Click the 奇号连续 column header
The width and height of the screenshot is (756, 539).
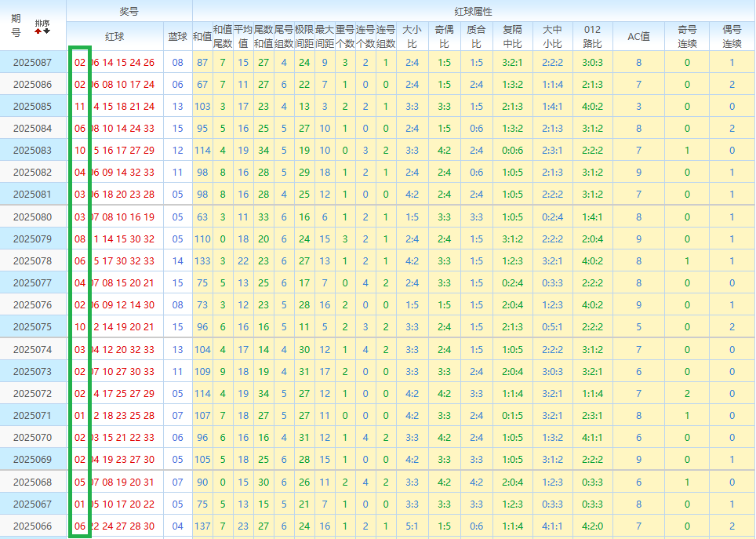tap(687, 36)
